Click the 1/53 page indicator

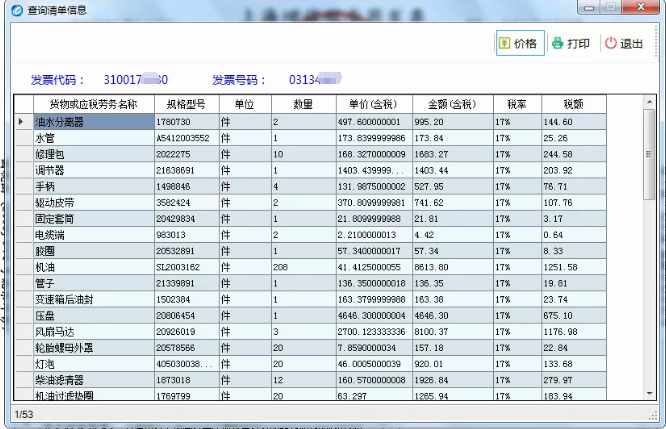pos(24,414)
